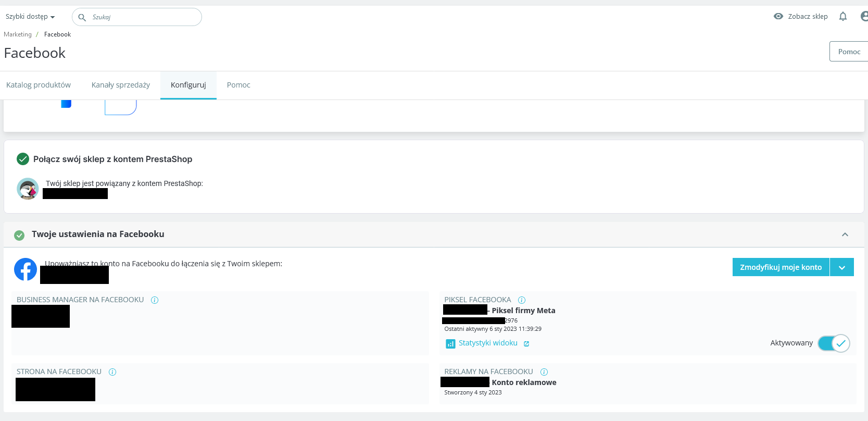The image size is (868, 421).
Task: Click Facebook in the breadcrumb
Action: pyautogui.click(x=57, y=34)
